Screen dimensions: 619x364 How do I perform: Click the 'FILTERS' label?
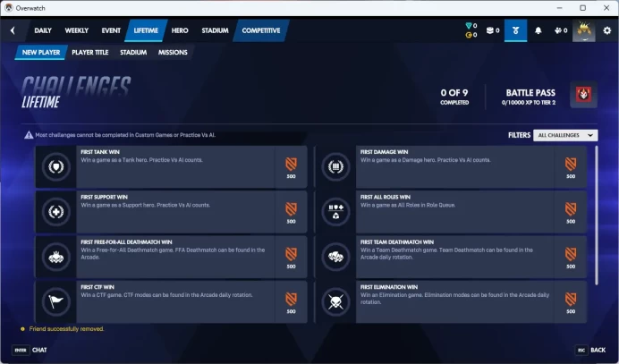point(519,135)
